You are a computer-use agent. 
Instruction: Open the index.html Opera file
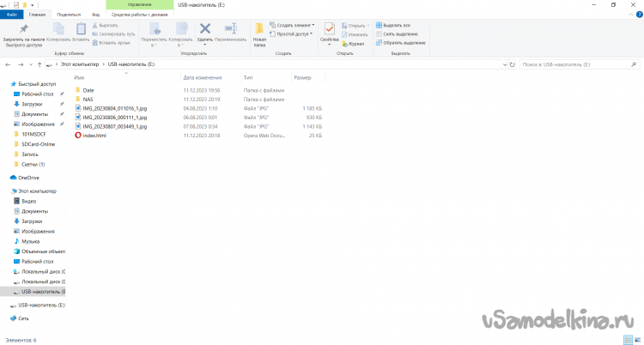(x=94, y=136)
